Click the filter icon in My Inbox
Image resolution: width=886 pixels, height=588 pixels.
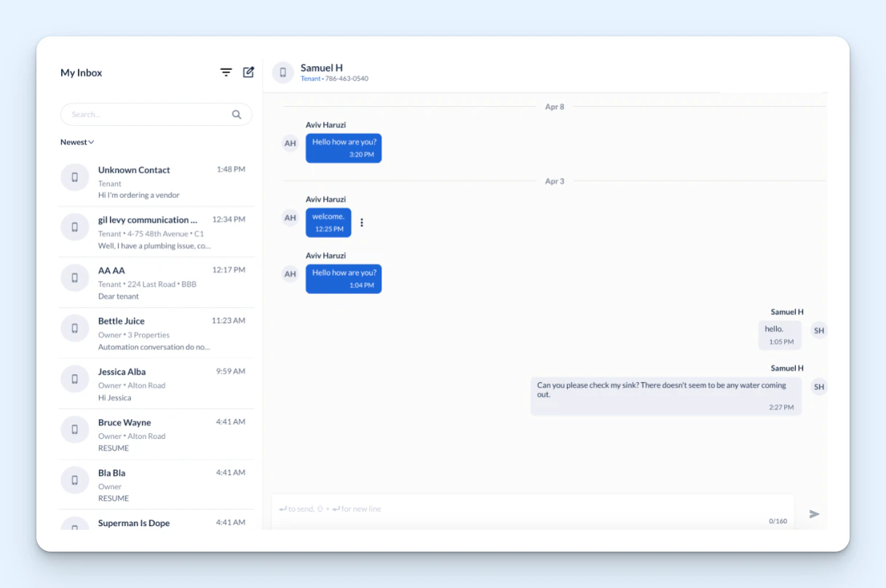pos(226,72)
